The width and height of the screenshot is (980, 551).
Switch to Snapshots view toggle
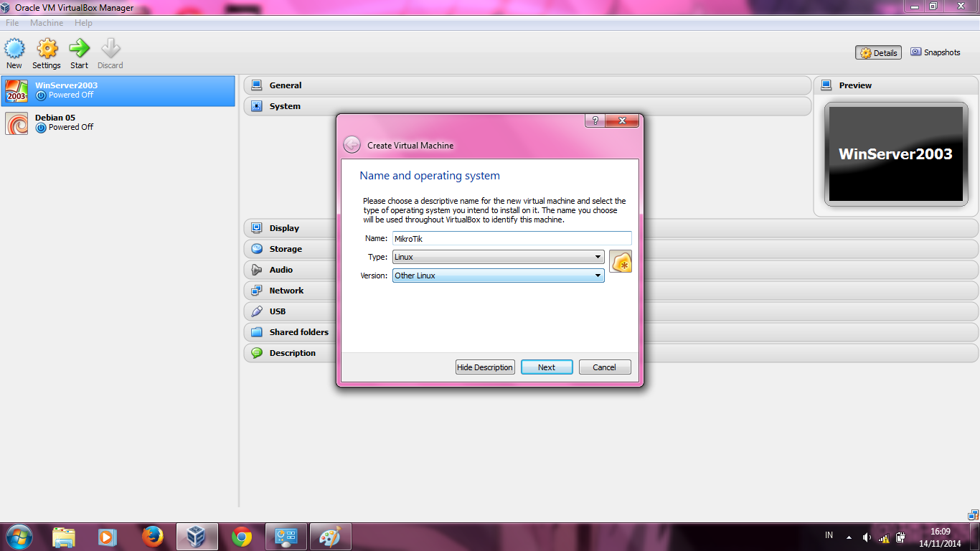(x=935, y=52)
